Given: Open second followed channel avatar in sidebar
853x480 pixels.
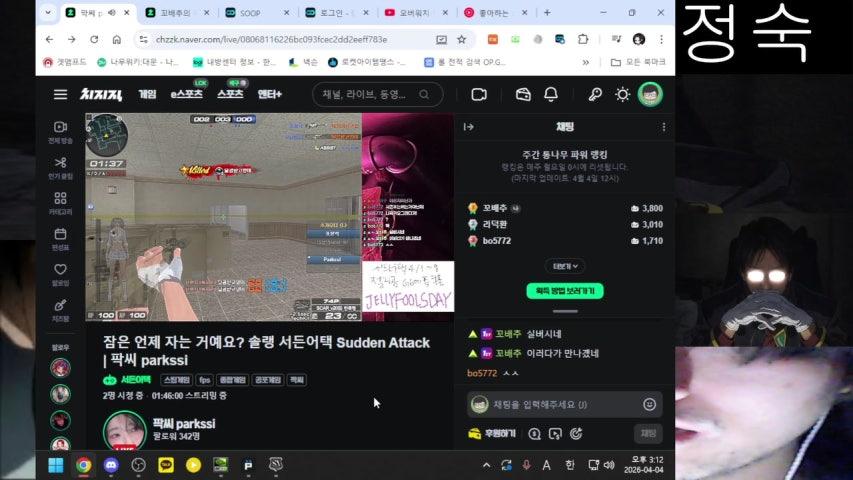Looking at the screenshot, I should pos(60,394).
